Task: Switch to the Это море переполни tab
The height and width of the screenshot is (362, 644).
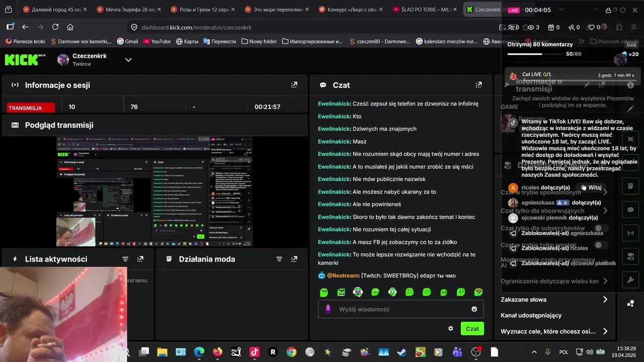Action: click(x=276, y=10)
